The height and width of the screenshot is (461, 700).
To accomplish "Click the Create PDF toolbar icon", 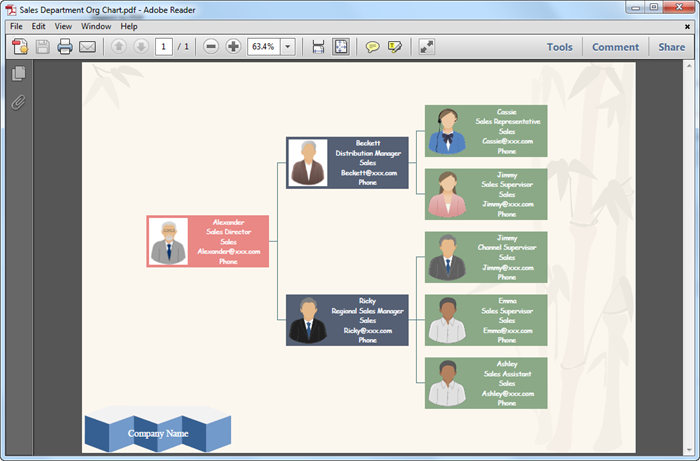I will [20, 46].
